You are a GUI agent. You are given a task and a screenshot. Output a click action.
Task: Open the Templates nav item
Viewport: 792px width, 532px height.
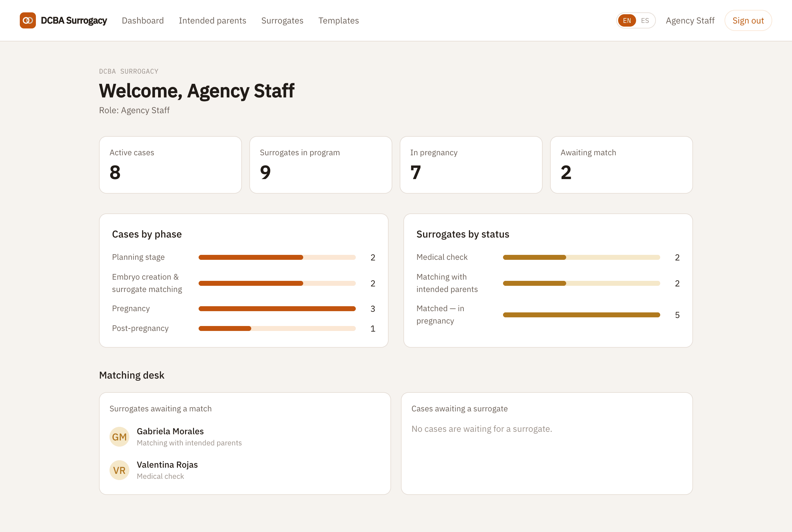(x=338, y=21)
